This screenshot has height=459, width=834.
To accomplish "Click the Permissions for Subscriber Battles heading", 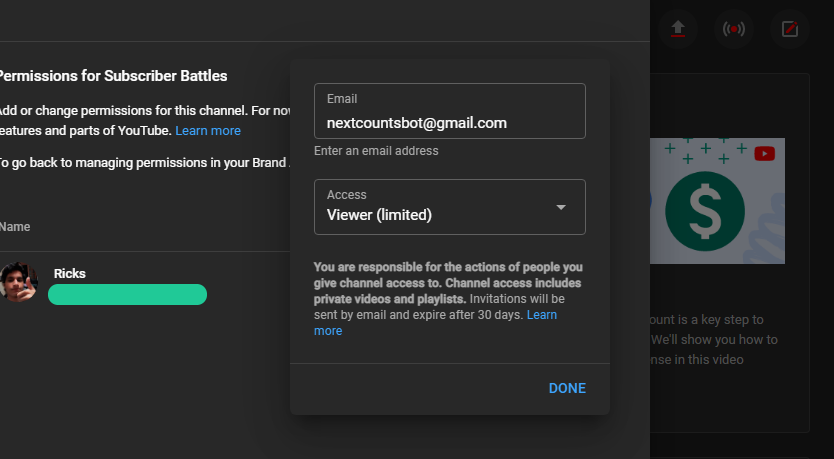I will click(113, 76).
